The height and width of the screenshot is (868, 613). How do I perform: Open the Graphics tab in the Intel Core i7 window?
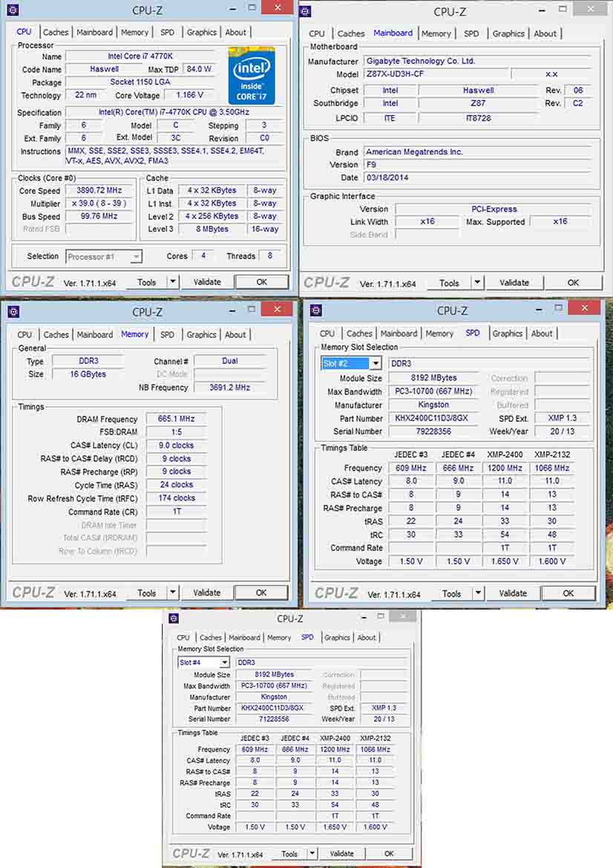(201, 32)
